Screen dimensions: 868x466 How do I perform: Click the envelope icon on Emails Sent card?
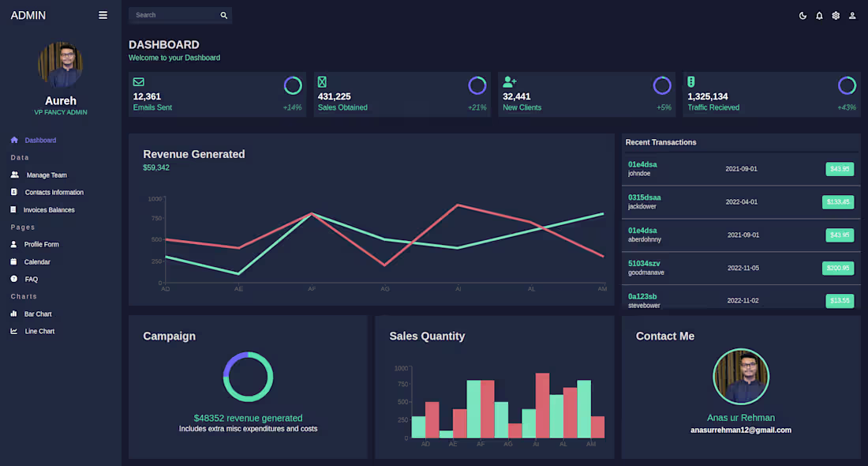(x=140, y=81)
